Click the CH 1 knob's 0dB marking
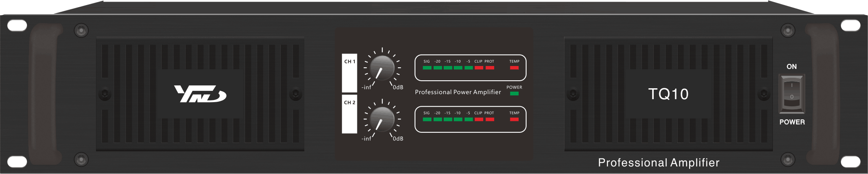 pos(398,87)
